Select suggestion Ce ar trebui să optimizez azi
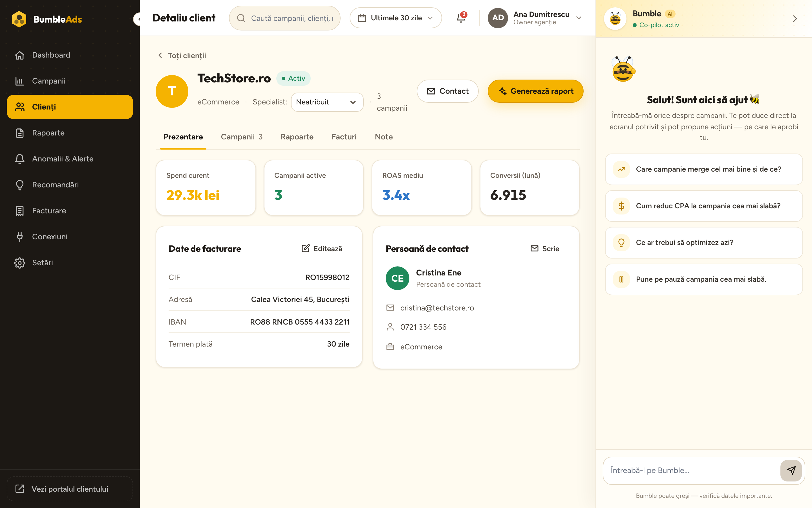This screenshot has width=812, height=508. [704, 243]
